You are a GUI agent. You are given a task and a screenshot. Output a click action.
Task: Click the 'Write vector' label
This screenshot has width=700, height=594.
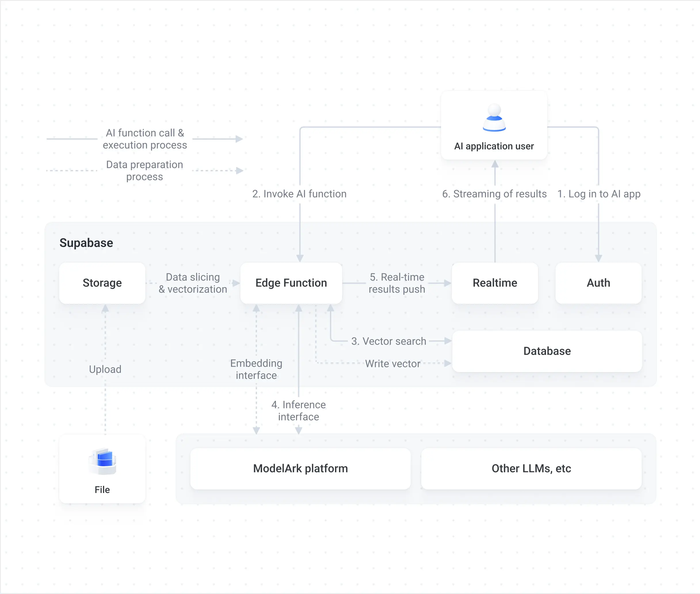(x=393, y=364)
